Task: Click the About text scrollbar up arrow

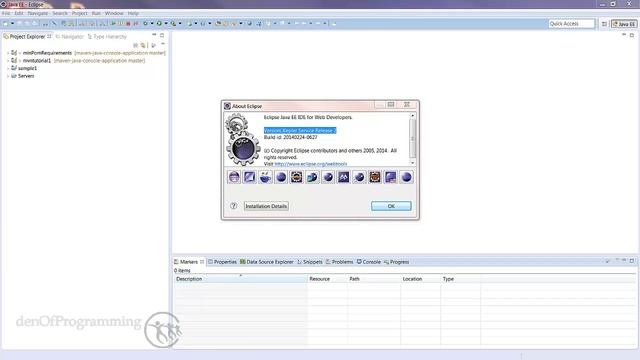Action: [412, 116]
